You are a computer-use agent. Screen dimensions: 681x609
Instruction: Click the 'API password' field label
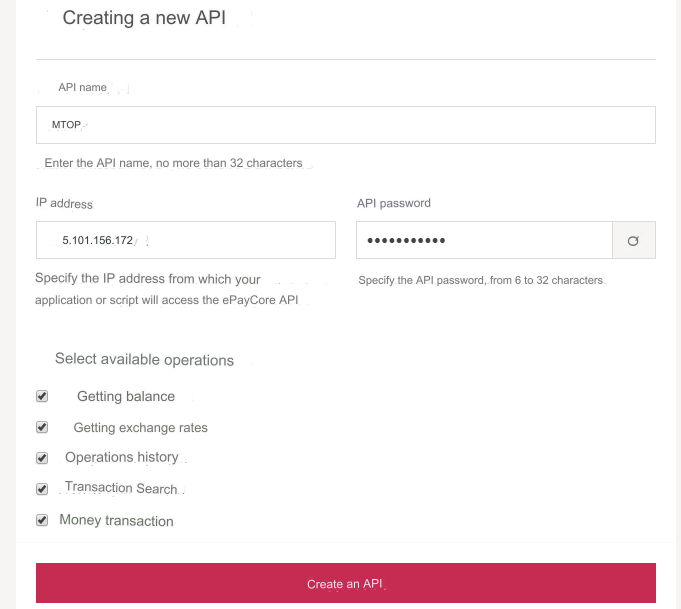tap(394, 203)
